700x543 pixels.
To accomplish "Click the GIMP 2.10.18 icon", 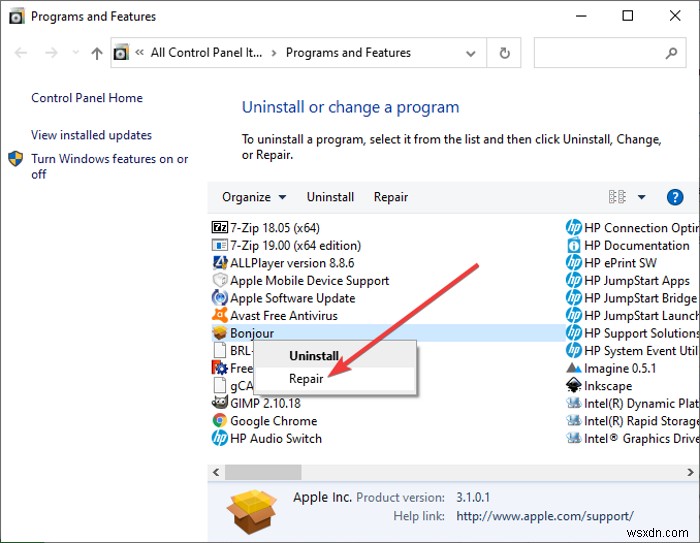I will (219, 403).
